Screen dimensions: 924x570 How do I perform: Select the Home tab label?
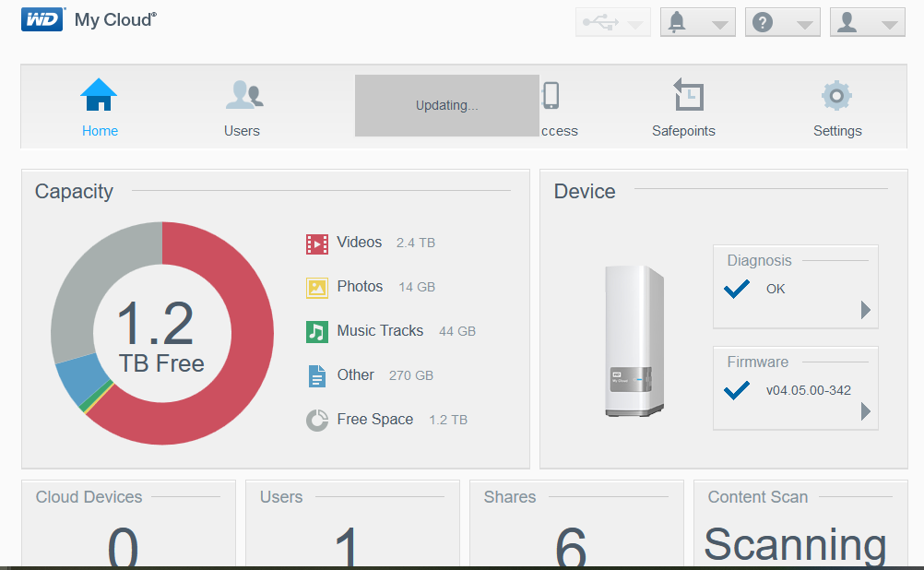click(x=100, y=131)
